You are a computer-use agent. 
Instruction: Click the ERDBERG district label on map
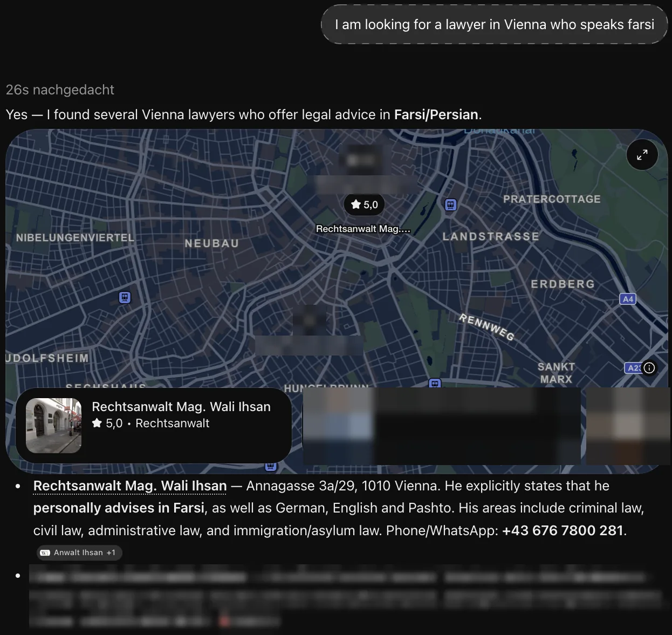[563, 284]
